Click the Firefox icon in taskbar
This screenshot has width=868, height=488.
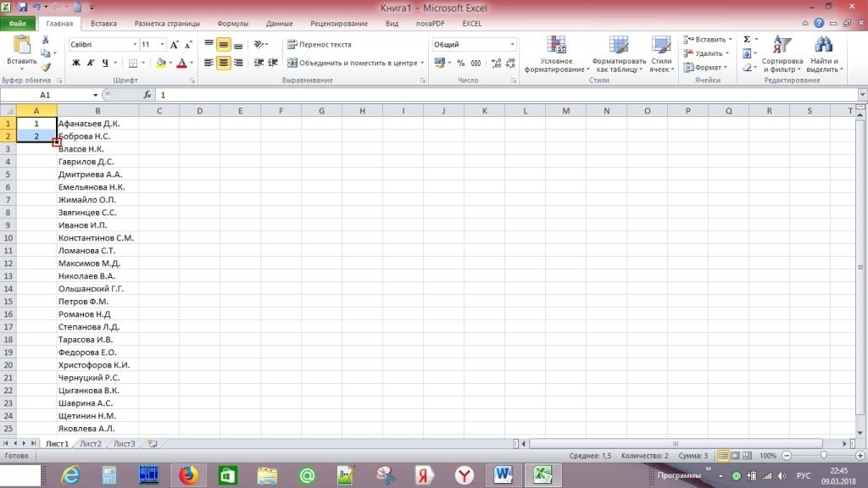point(188,475)
